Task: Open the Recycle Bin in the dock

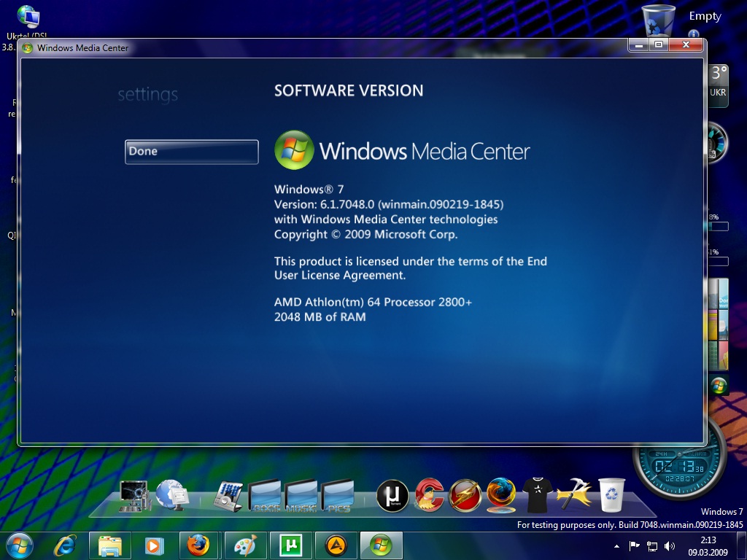Action: tap(611, 495)
